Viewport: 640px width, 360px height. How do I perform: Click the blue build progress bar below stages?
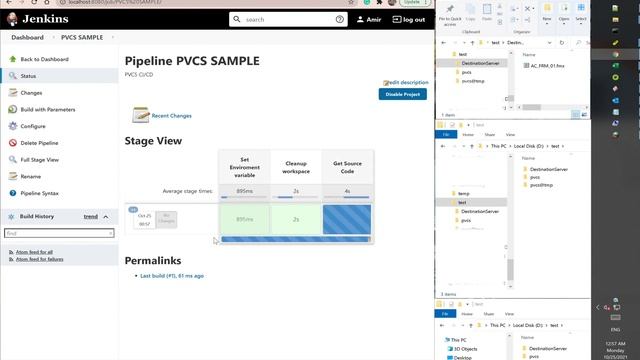click(296, 239)
